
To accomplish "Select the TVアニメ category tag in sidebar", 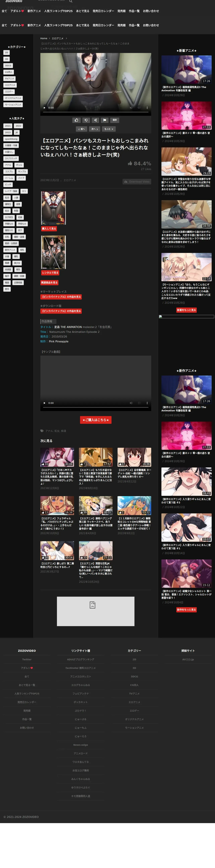I will 9,79.
